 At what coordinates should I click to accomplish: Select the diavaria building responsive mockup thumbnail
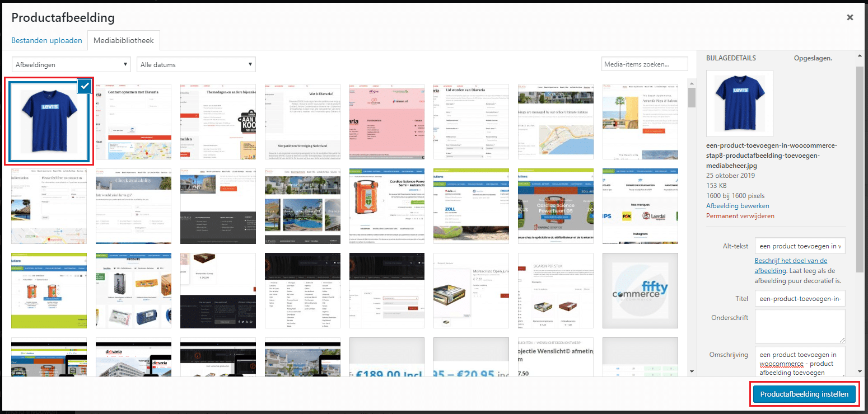tap(133, 357)
